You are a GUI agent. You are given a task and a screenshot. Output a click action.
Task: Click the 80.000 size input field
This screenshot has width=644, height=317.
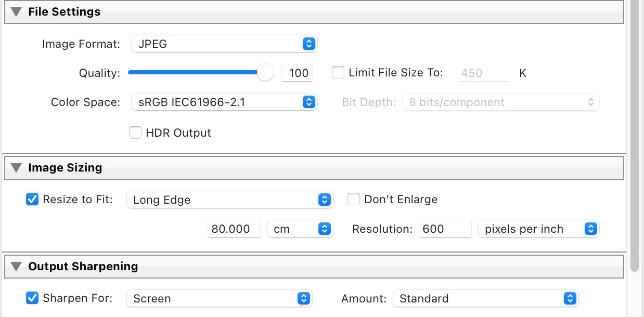[234, 229]
